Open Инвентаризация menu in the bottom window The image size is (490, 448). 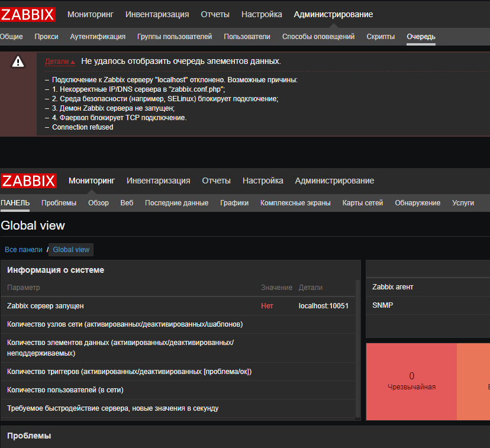click(x=158, y=181)
